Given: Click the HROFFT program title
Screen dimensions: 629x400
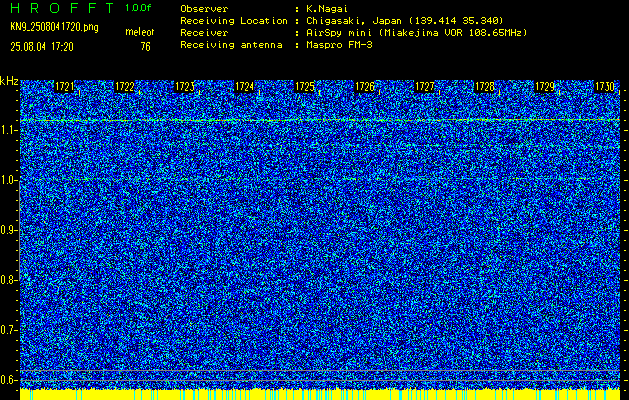Looking at the screenshot, I should pos(61,8).
